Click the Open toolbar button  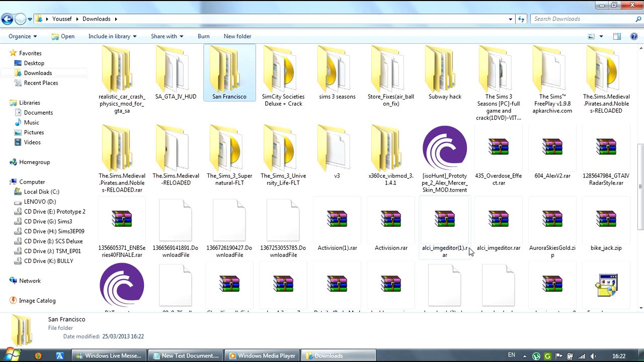63,36
